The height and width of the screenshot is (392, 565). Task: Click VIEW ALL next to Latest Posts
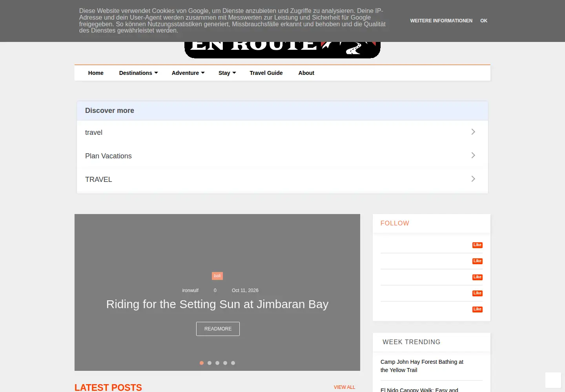click(344, 387)
